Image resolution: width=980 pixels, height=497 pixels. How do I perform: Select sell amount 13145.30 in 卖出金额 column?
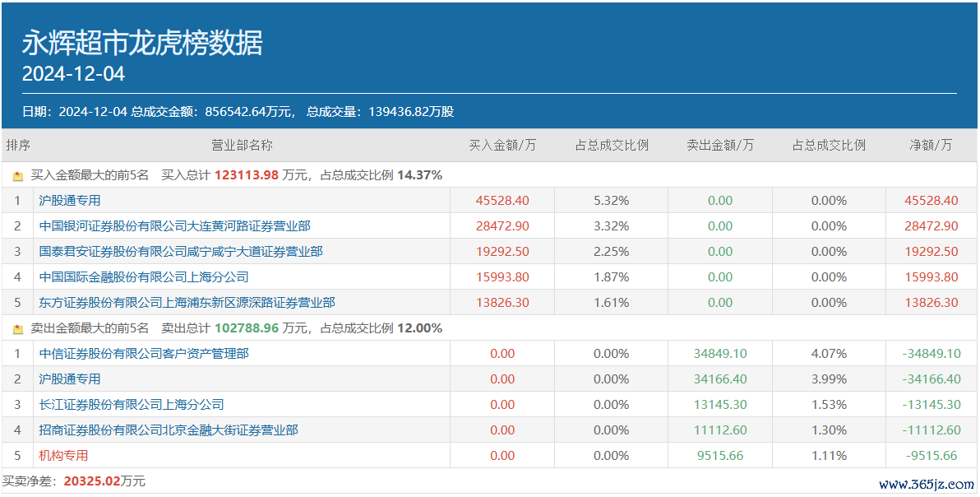click(720, 405)
